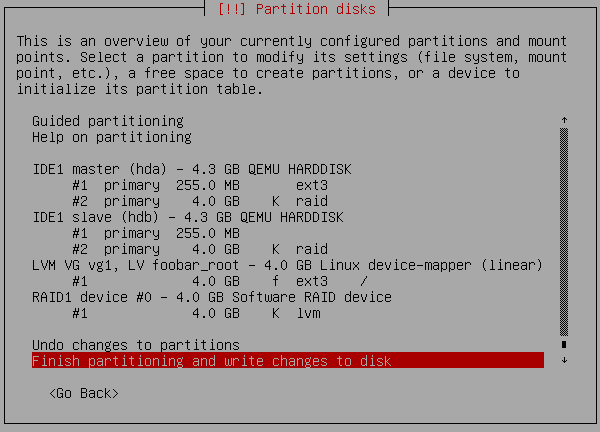The image size is (600, 432).
Task: Open Help on partitioning
Action: [112, 137]
